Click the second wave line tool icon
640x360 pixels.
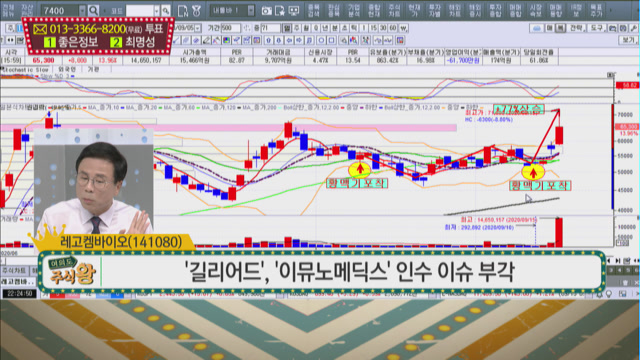[x=387, y=40]
